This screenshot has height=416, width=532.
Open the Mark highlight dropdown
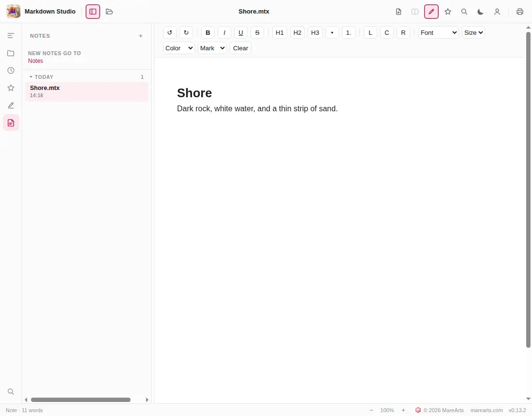pos(212,48)
